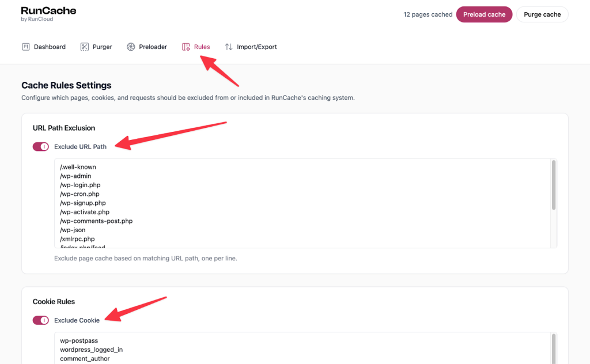Viewport: 590px width, 364px height.
Task: Click the RunCache logo
Action: pos(48,14)
